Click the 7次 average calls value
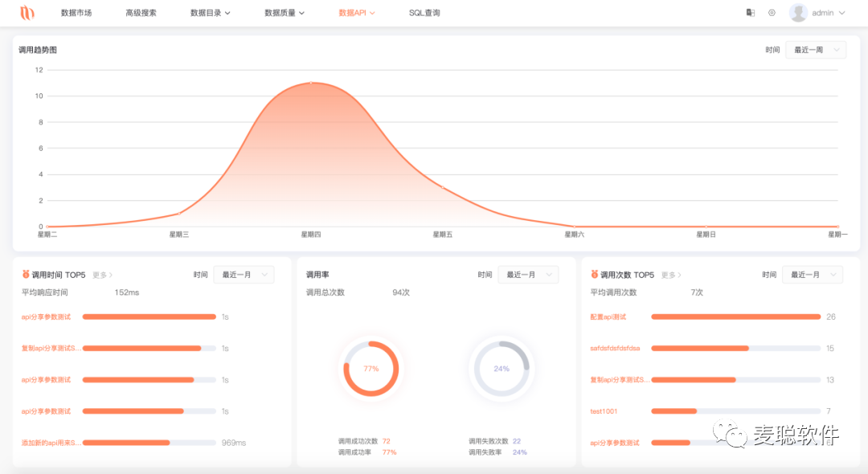868x474 pixels. (697, 292)
